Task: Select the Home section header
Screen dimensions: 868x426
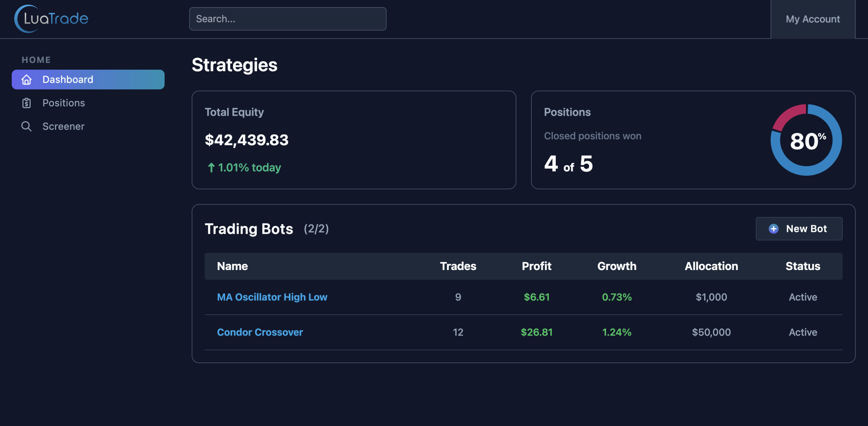Action: click(x=36, y=60)
